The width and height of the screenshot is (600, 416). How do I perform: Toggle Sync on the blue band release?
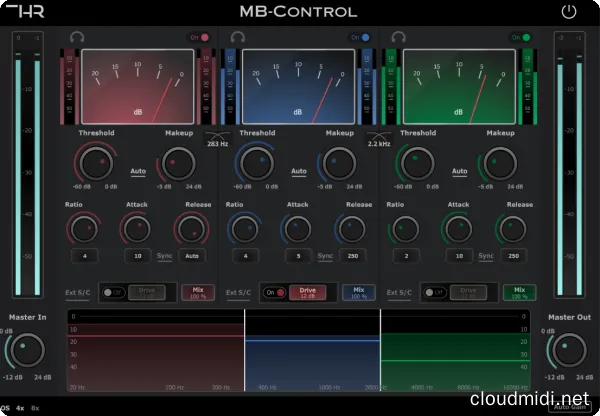coord(325,256)
